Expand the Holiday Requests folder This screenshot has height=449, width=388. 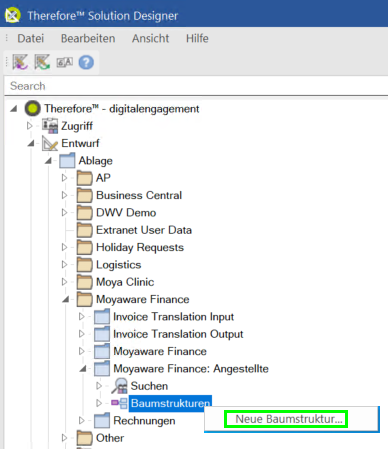[64, 247]
